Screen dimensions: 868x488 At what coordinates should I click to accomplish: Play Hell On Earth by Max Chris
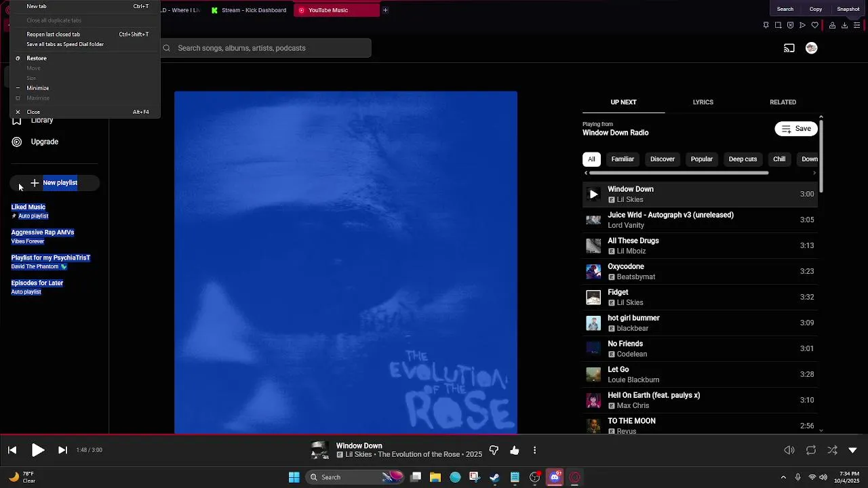[x=700, y=401]
